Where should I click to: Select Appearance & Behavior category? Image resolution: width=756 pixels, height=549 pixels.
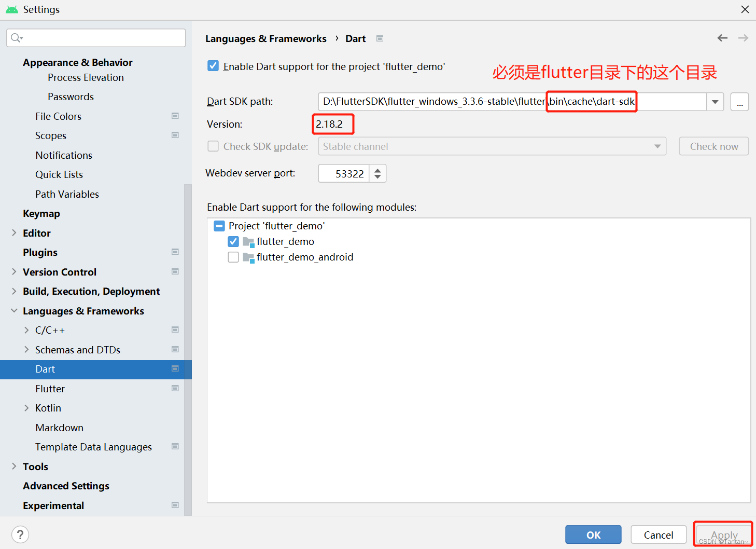(78, 62)
